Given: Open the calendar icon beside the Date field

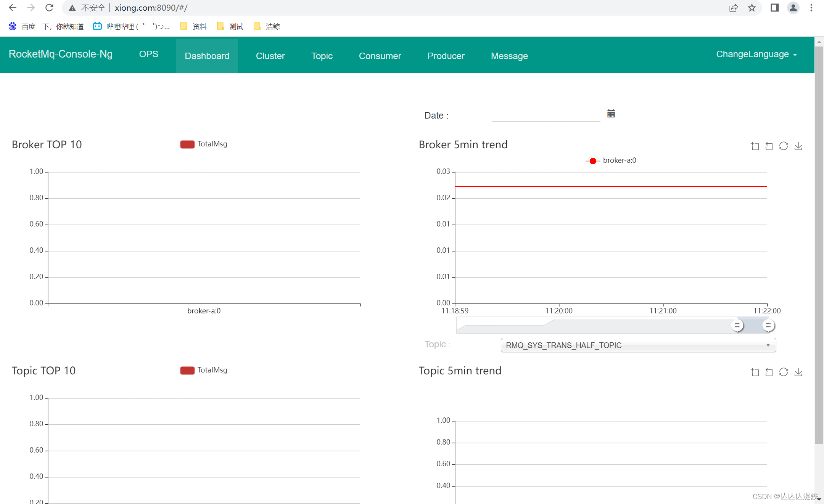Looking at the screenshot, I should [611, 113].
